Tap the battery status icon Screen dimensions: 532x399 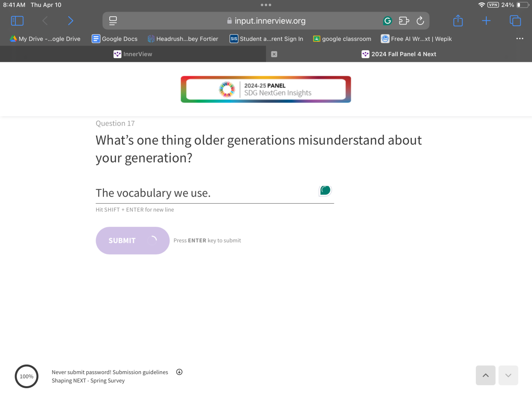click(x=522, y=5)
